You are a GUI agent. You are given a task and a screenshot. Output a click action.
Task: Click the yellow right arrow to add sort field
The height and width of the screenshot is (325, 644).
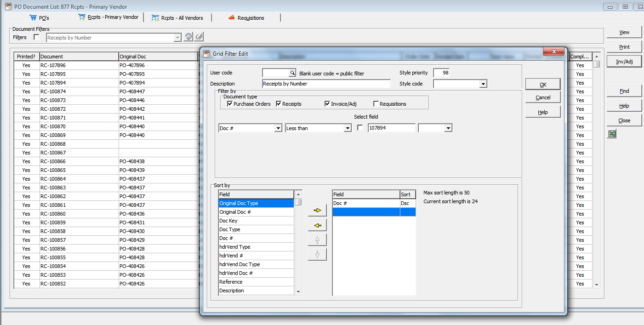[317, 211]
